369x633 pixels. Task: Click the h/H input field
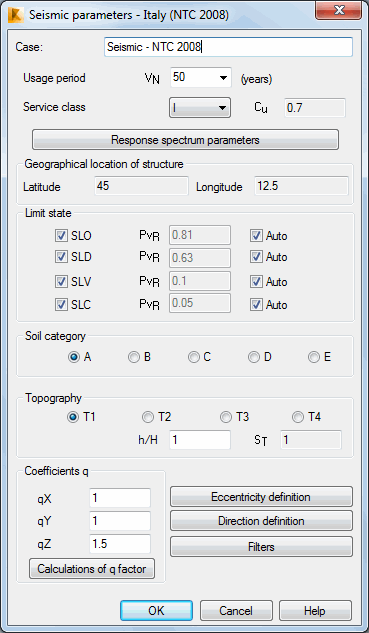click(200, 440)
